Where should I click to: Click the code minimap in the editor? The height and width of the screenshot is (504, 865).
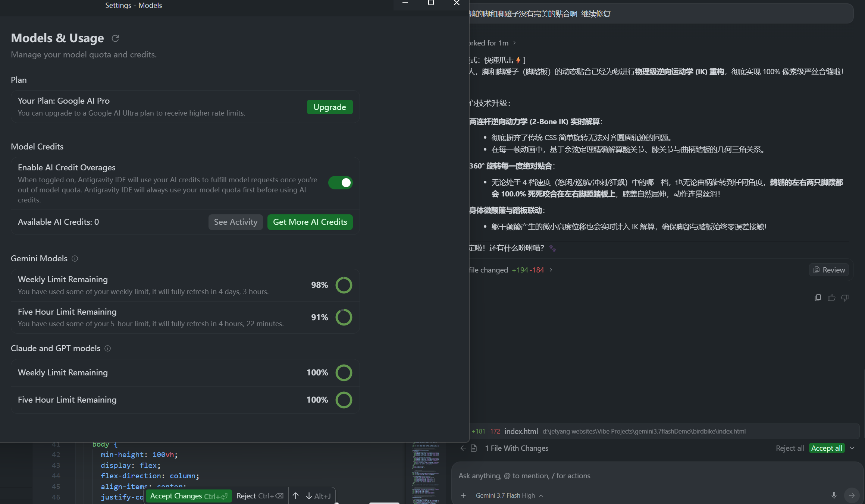[x=425, y=473]
